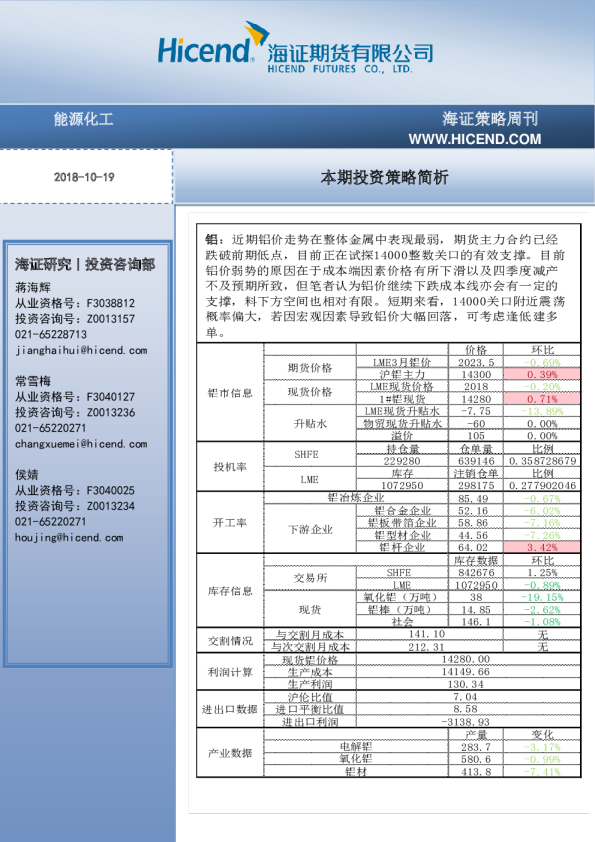
Task: Click the ratio 0.358728679
Action: point(542,461)
